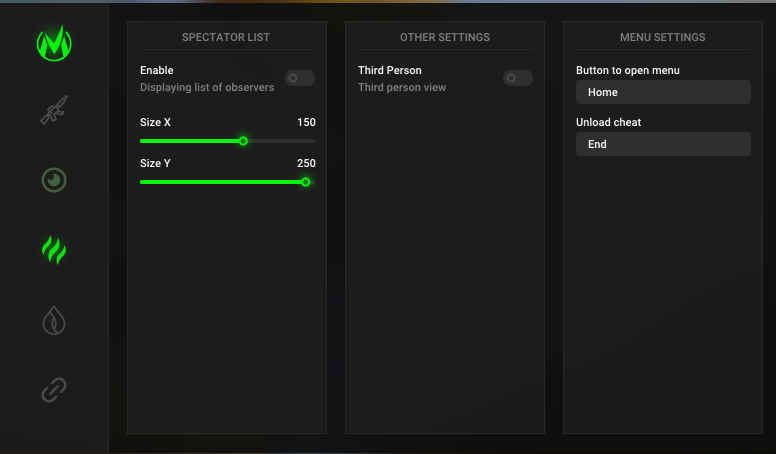This screenshot has height=454, width=776.
Task: Enable the spectator list toggle
Action: point(299,78)
